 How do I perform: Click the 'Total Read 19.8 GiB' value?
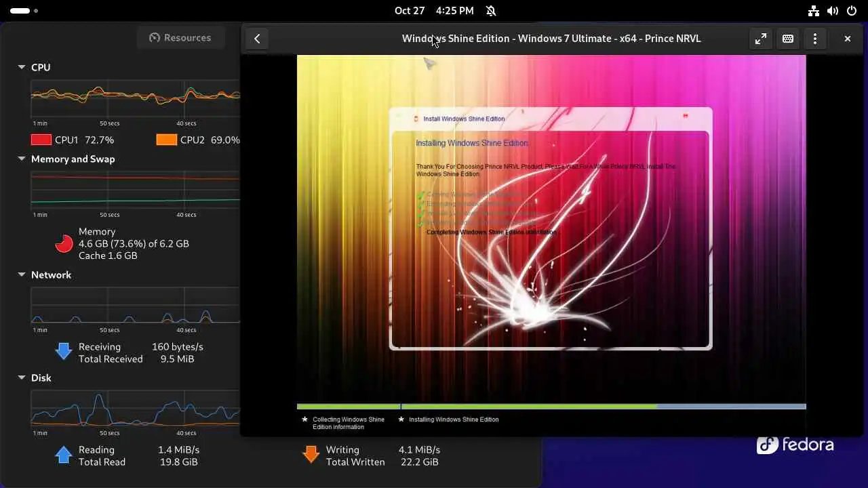[178, 462]
